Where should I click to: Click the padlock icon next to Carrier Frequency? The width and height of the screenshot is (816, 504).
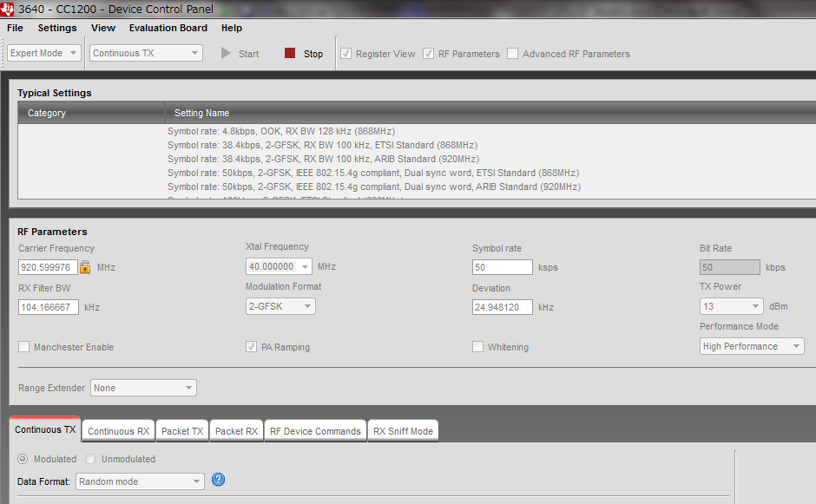click(x=85, y=267)
